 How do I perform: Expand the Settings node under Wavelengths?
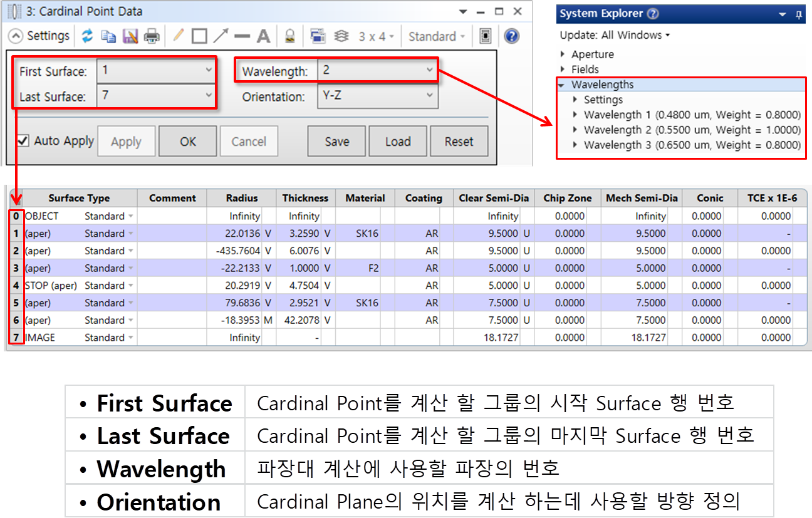point(576,100)
